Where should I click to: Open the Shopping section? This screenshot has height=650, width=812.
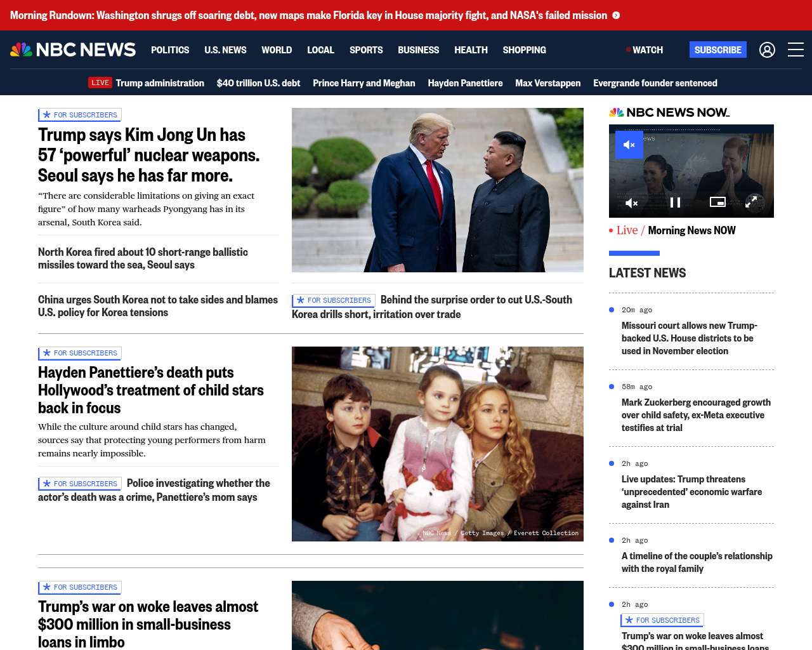pyautogui.click(x=524, y=50)
